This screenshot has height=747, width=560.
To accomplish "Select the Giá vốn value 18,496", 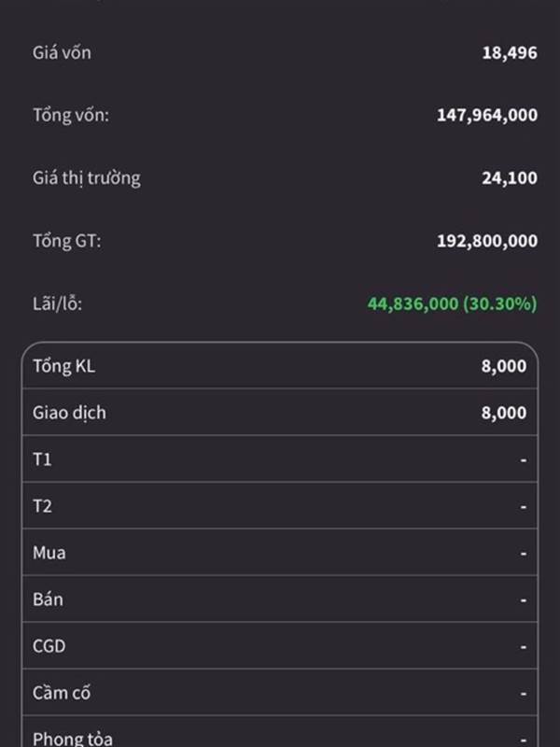I will pos(510,53).
